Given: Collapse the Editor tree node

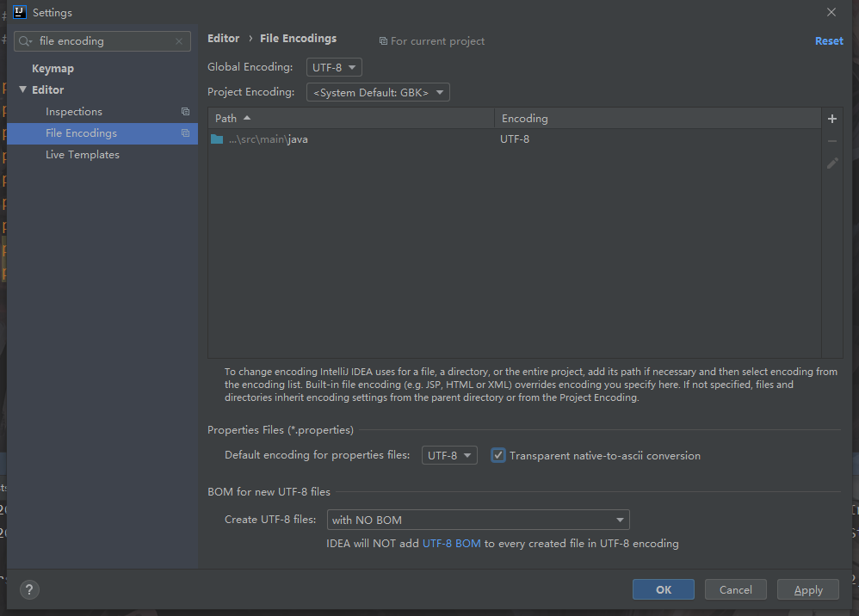Looking at the screenshot, I should coord(23,89).
